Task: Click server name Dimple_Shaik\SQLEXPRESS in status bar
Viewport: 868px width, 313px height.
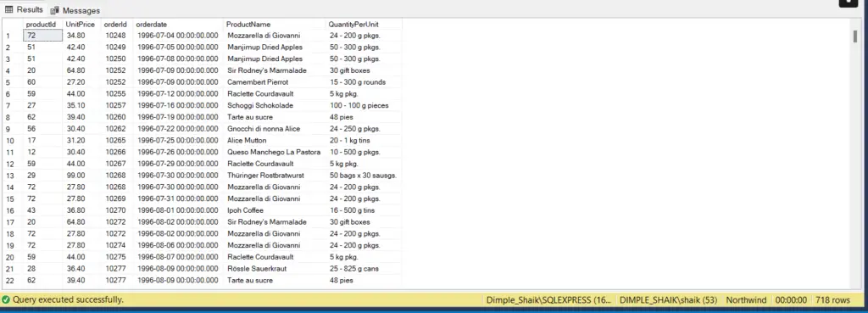Action: 549,299
